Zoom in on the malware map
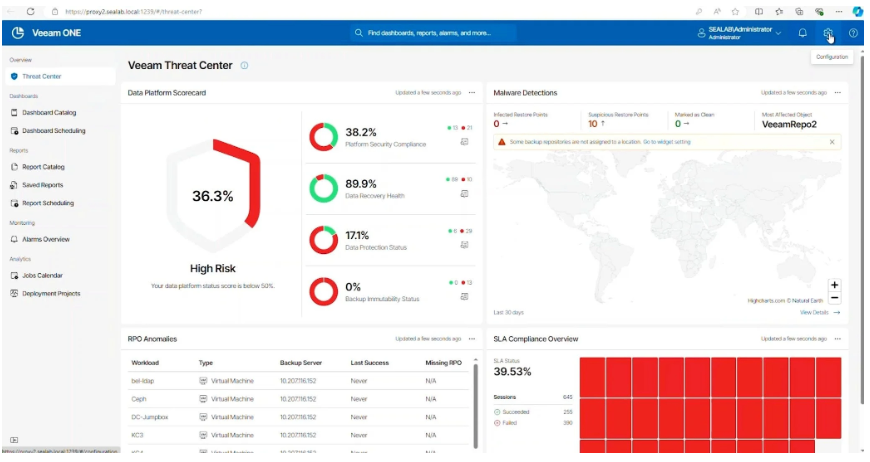870x462 pixels. pyautogui.click(x=835, y=284)
